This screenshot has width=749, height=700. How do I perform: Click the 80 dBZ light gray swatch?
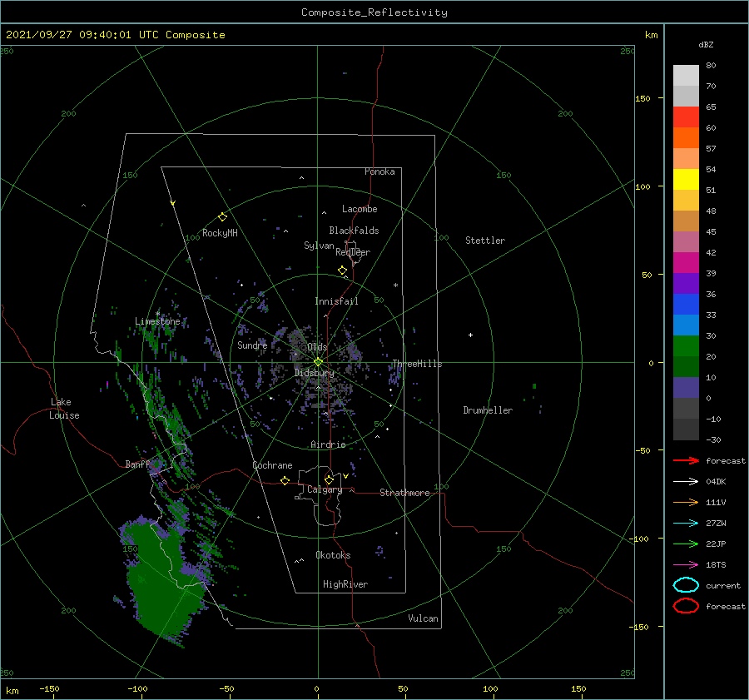[x=686, y=76]
